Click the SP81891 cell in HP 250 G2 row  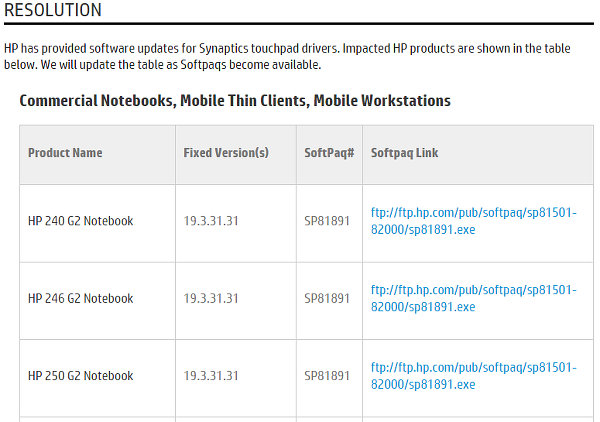pyautogui.click(x=327, y=376)
